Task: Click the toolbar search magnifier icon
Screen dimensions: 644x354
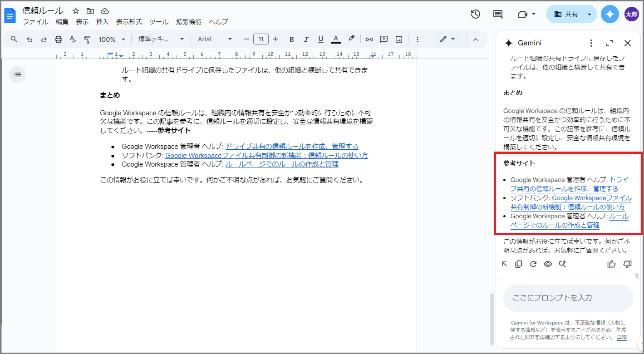Action: pyautogui.click(x=14, y=39)
